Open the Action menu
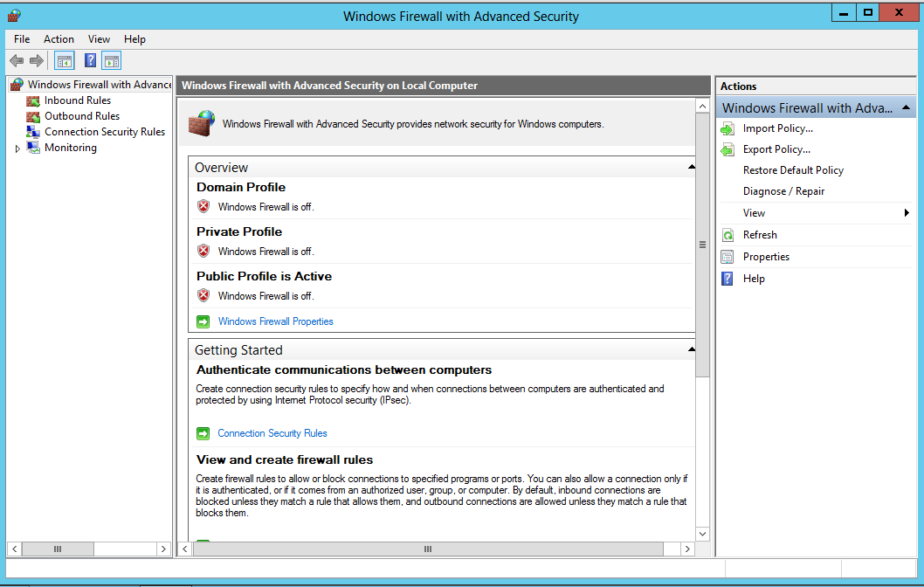The image size is (924, 587). pyautogui.click(x=59, y=39)
